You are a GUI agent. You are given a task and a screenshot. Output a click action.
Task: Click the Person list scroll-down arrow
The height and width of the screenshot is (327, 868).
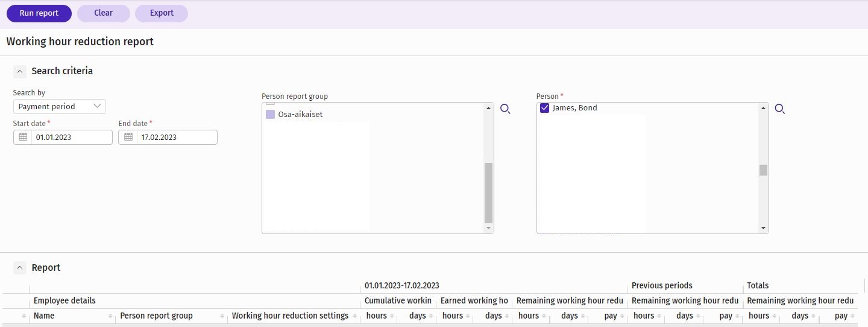point(763,229)
